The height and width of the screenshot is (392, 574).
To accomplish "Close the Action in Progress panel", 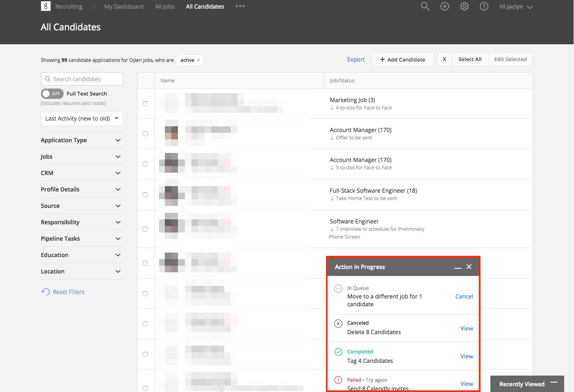I will point(469,267).
